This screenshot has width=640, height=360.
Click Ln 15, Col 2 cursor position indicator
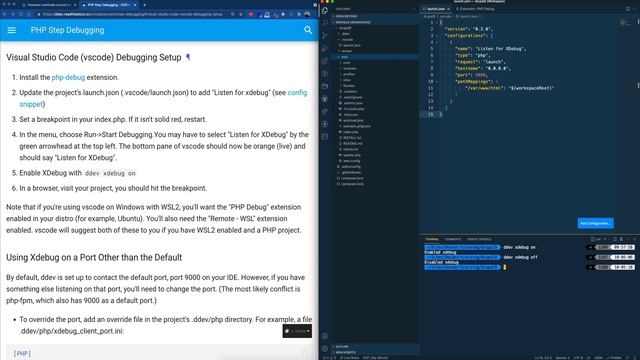543,358
